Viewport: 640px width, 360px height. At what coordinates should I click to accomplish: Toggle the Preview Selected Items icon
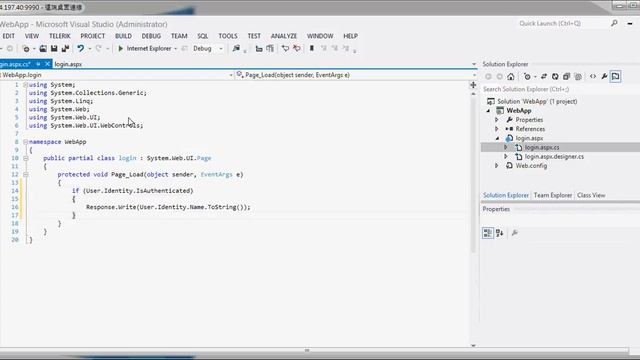pos(616,76)
